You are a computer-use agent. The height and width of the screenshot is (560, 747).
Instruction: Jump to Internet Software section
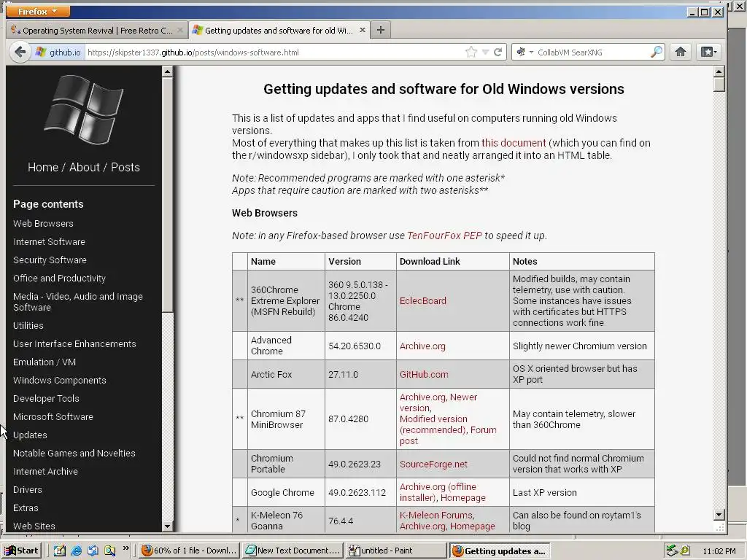coord(49,241)
